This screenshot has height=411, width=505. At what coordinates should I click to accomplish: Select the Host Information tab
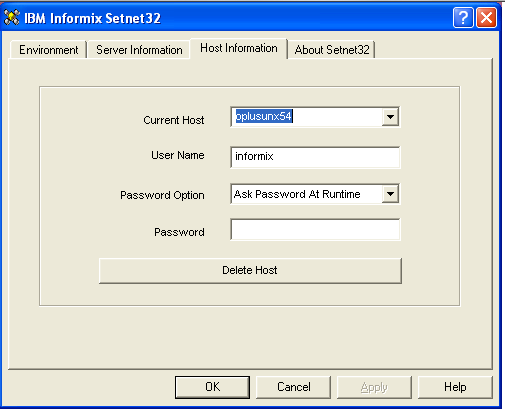[x=239, y=48]
